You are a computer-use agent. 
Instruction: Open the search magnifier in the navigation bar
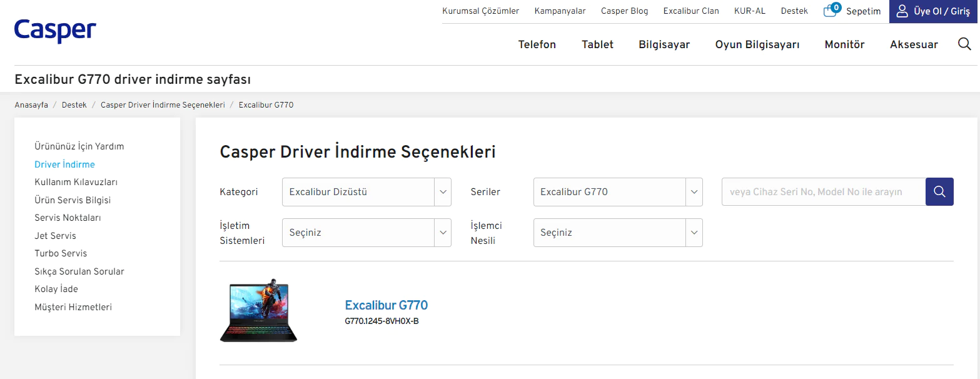tap(964, 44)
